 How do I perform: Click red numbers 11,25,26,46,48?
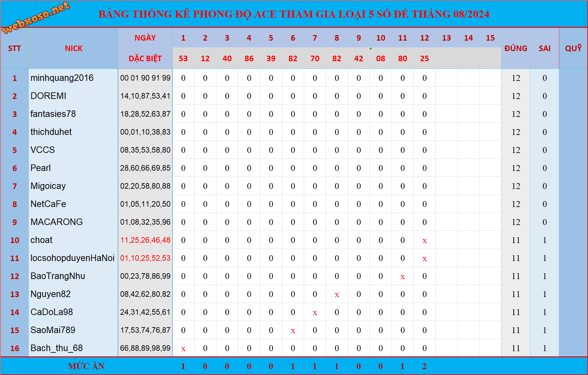coord(145,240)
